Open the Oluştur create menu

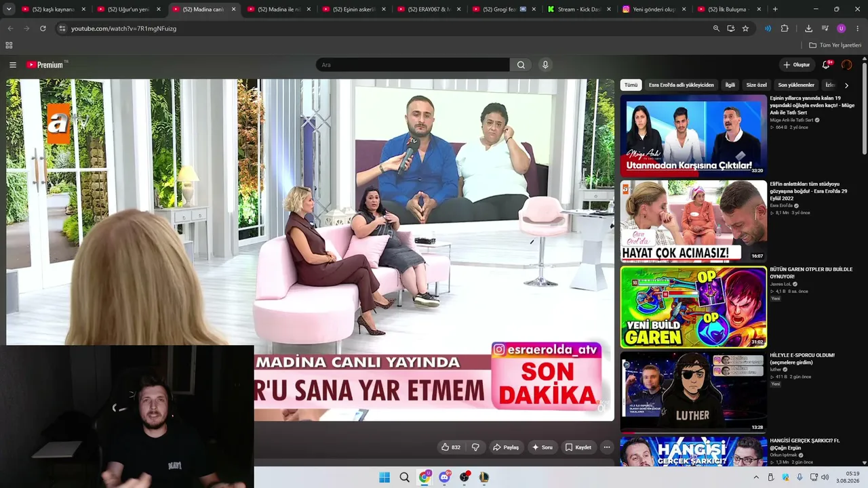click(x=797, y=65)
